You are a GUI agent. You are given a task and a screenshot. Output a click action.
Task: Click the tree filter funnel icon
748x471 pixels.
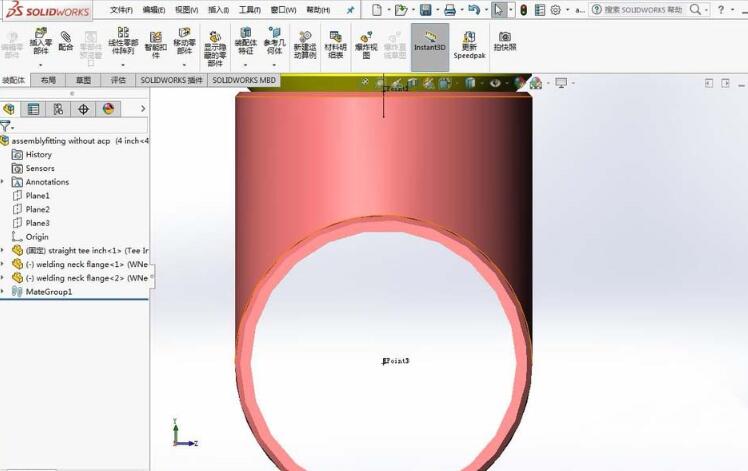pos(5,126)
